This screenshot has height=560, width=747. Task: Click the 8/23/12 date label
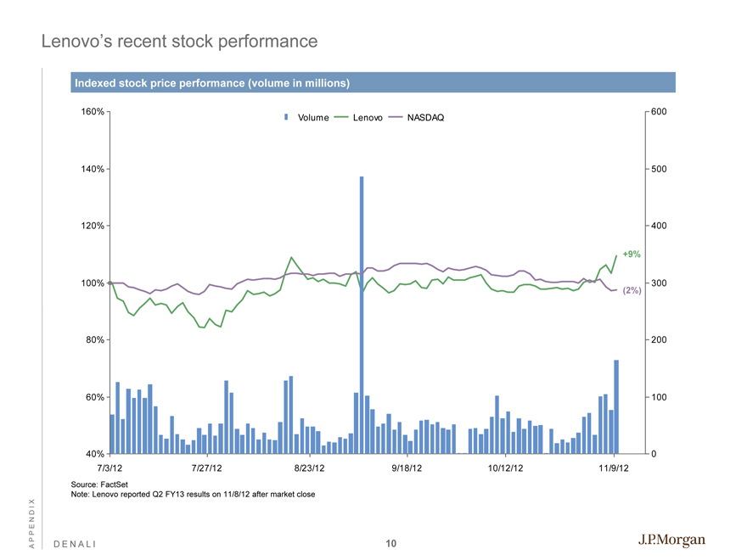pyautogui.click(x=308, y=468)
